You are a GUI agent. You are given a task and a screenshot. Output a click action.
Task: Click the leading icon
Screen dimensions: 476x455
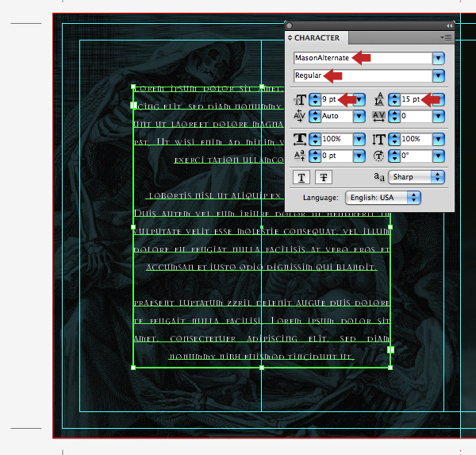[379, 99]
